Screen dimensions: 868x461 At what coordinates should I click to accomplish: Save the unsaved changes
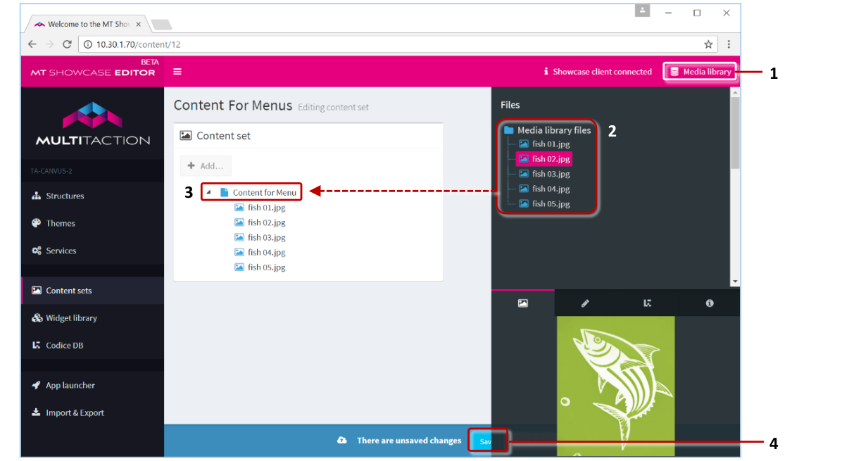pyautogui.click(x=487, y=441)
